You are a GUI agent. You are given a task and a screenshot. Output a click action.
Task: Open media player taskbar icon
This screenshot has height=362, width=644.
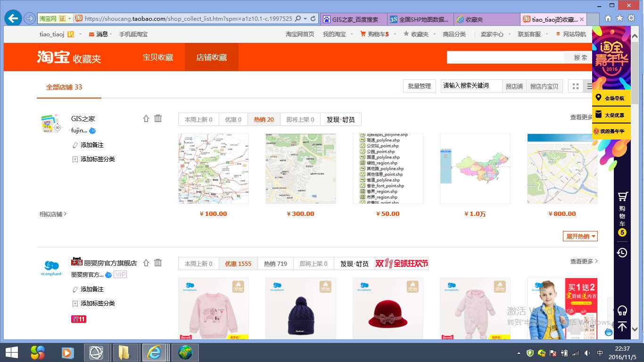pos(68,353)
